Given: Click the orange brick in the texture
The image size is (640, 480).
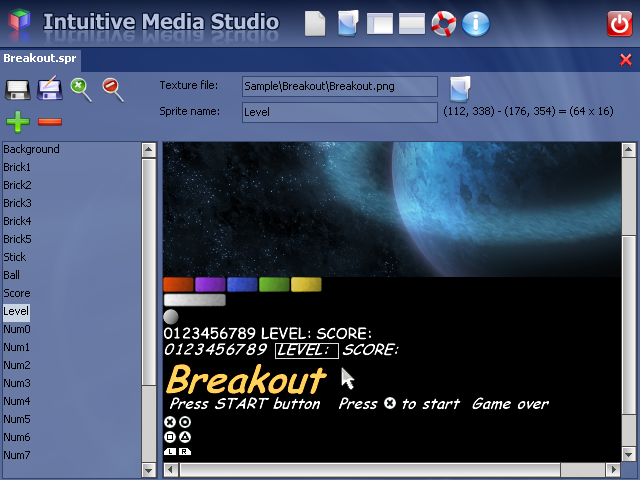Looking at the screenshot, I should (178, 284).
